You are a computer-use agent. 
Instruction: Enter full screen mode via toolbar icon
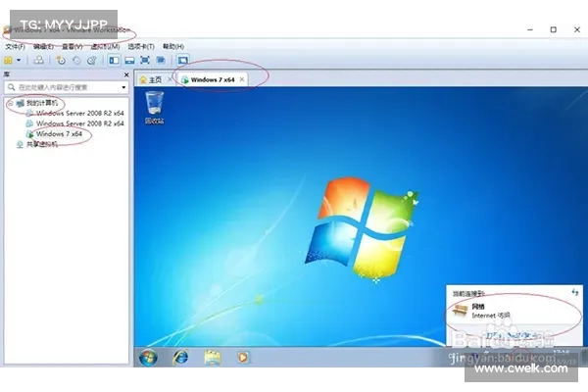point(145,61)
